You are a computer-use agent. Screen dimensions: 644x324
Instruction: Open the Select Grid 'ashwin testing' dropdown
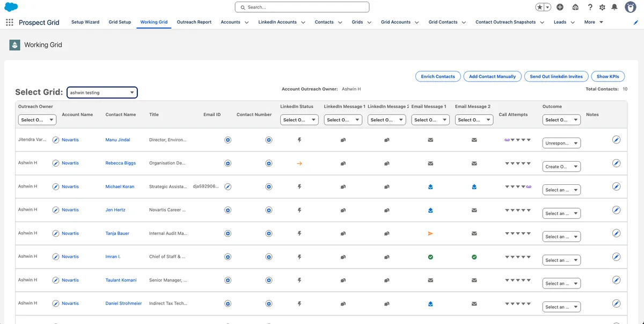102,92
